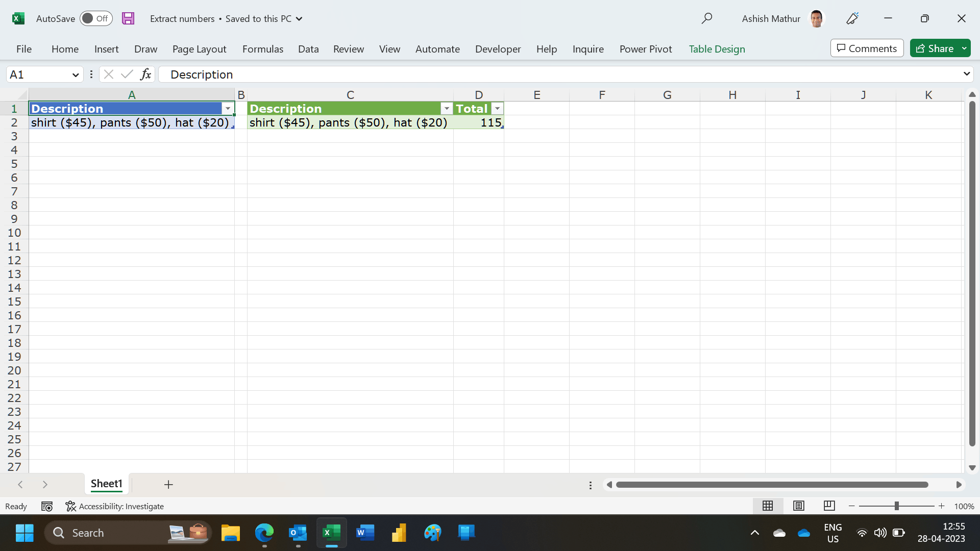
Task: Click the zoom slider handle
Action: click(896, 506)
